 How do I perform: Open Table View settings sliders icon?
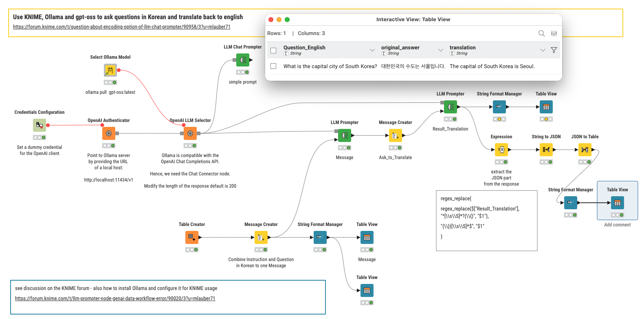[x=554, y=33]
